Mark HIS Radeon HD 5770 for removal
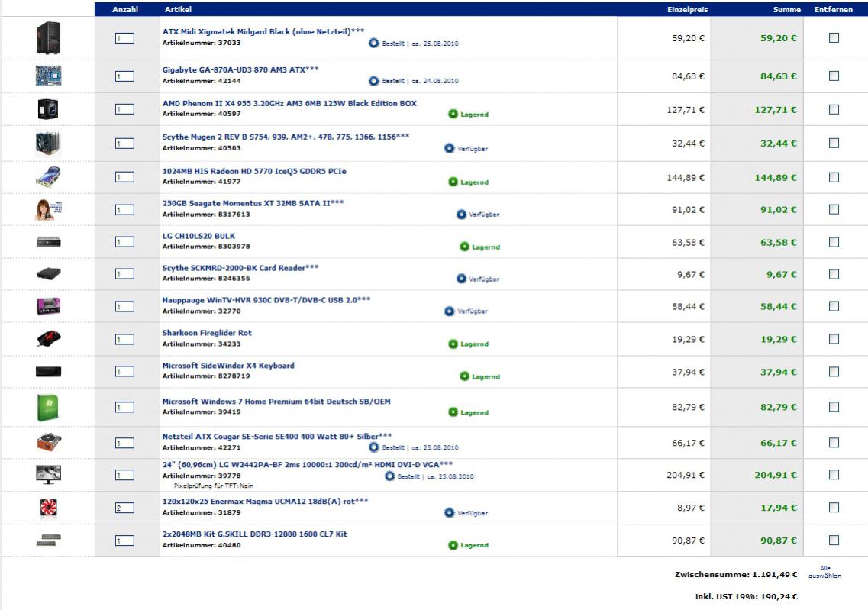This screenshot has width=868, height=610. click(834, 177)
